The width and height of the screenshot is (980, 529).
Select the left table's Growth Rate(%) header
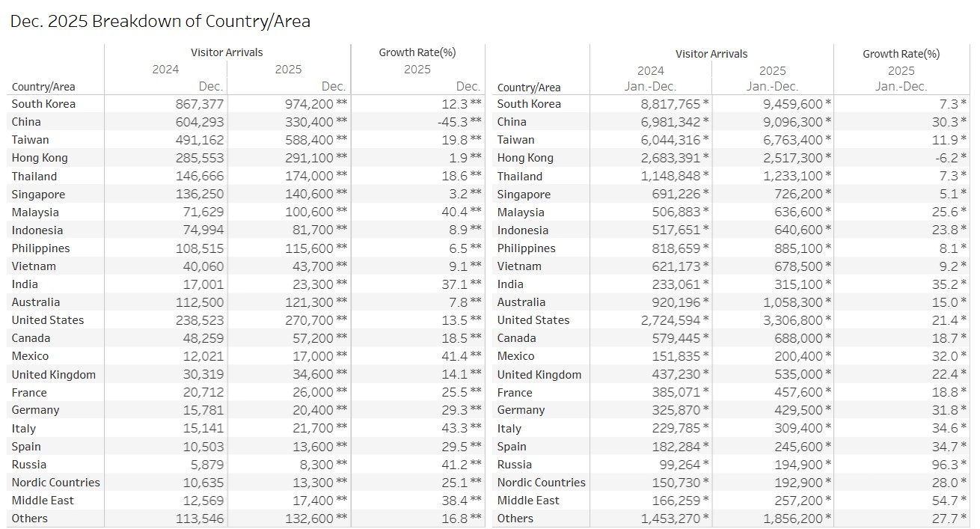[417, 52]
